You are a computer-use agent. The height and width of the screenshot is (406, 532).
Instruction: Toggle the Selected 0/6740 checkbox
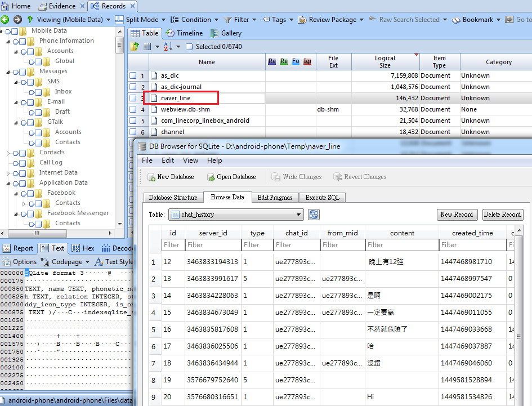(x=189, y=47)
